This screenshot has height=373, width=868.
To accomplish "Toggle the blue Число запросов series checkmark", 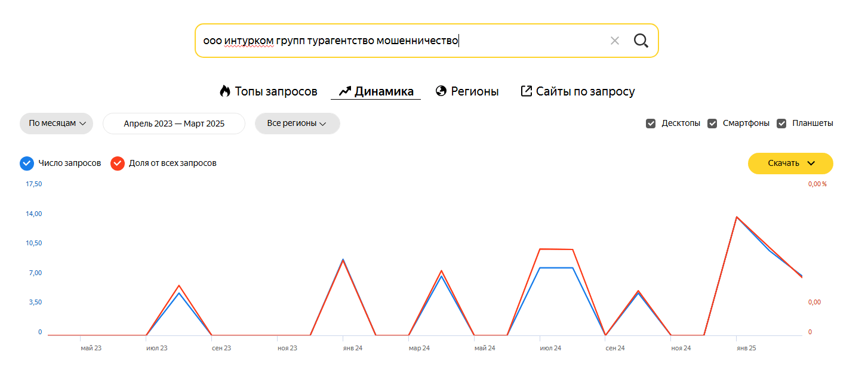I will 27,163.
